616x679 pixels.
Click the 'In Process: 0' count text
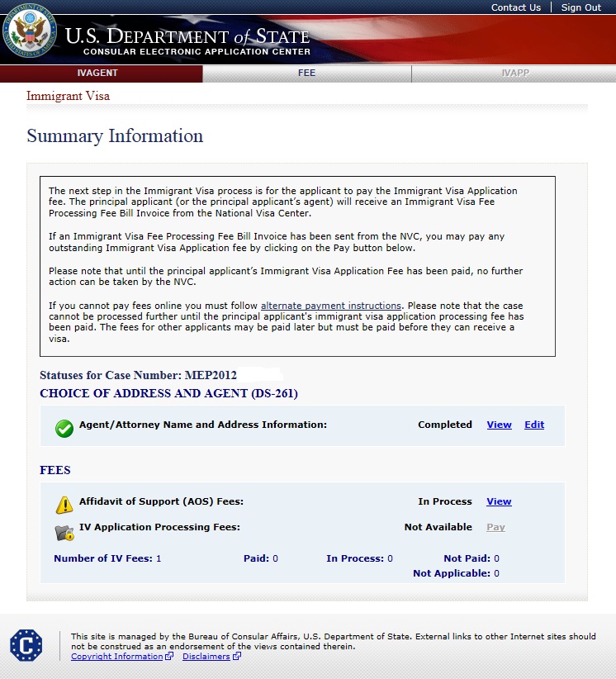[x=359, y=558]
